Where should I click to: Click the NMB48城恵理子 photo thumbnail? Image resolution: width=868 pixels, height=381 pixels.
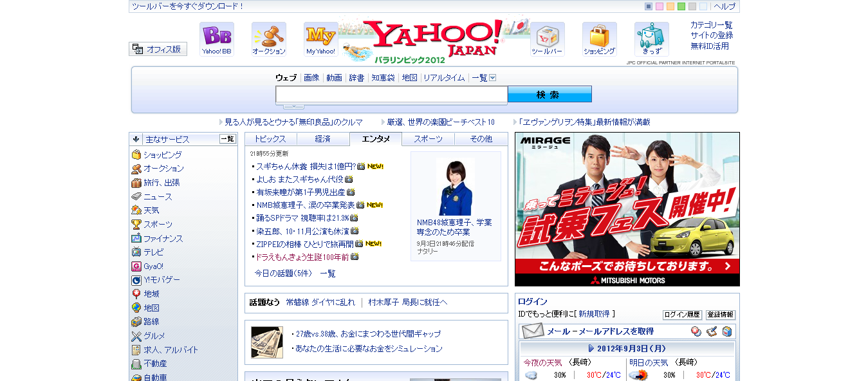[456, 187]
